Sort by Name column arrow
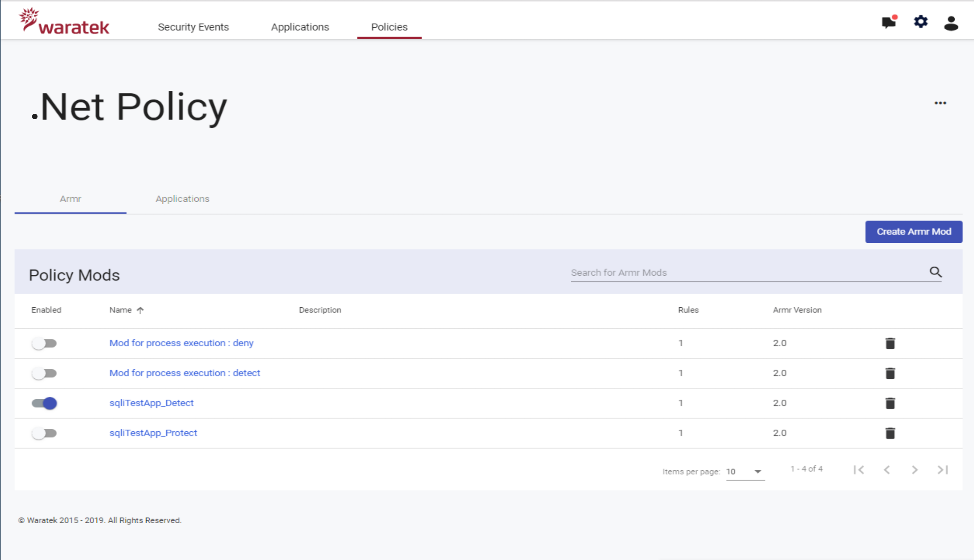Screen dimensions: 974x560 point(140,310)
